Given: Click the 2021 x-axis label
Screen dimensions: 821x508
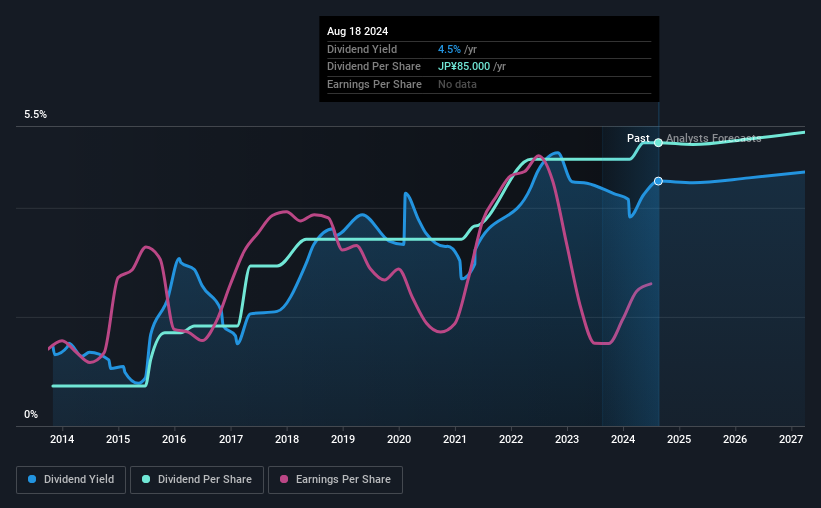Looking at the screenshot, I should pyautogui.click(x=454, y=439).
